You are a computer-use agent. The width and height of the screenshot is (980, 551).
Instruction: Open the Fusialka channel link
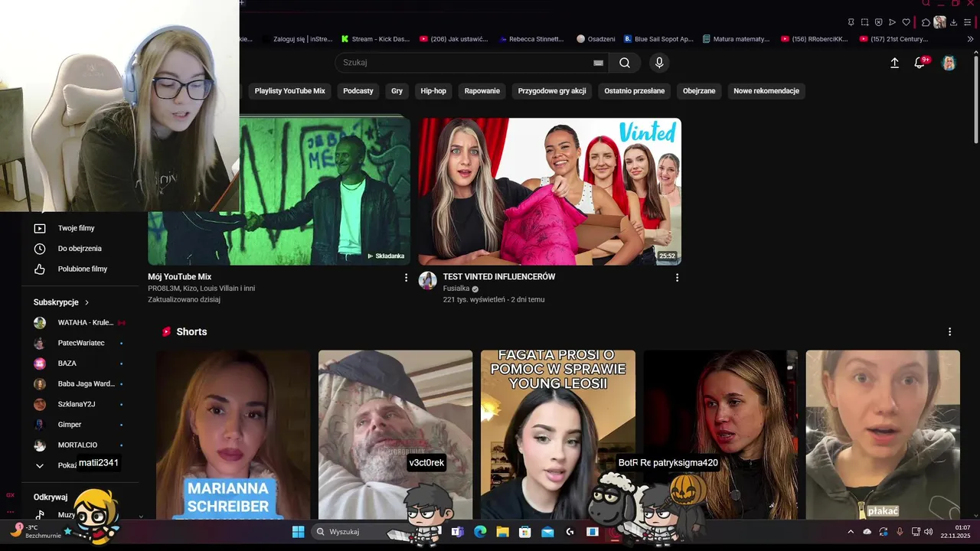456,289
